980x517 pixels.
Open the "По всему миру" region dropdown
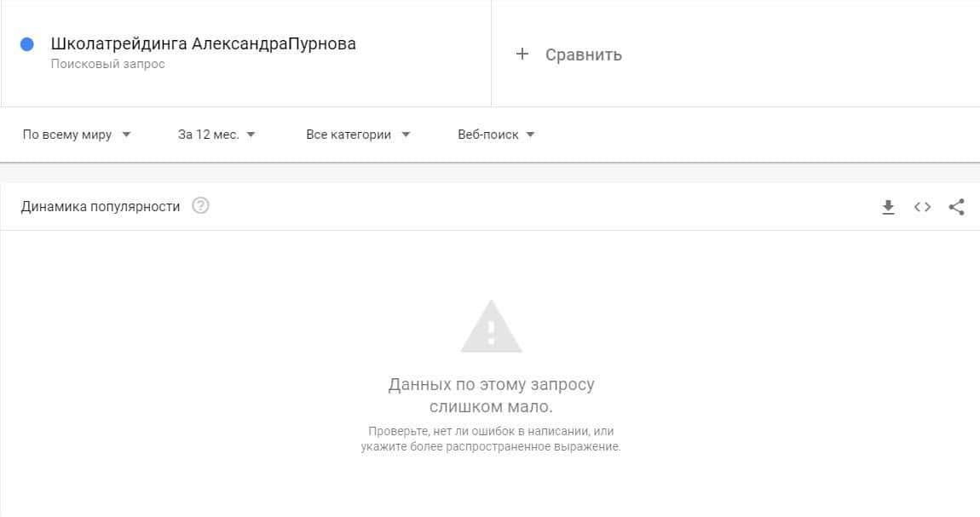pos(76,135)
